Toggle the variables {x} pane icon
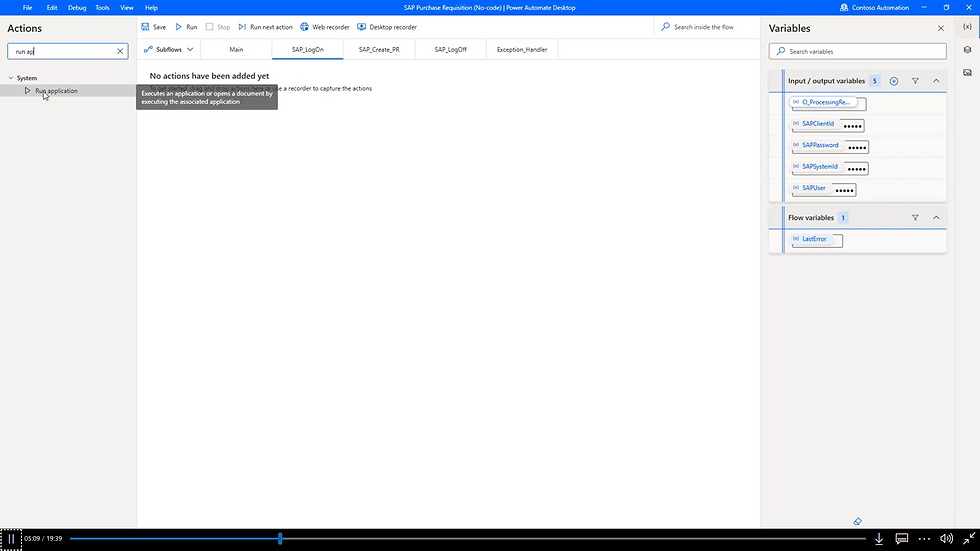This screenshot has width=980, height=551. pyautogui.click(x=968, y=27)
